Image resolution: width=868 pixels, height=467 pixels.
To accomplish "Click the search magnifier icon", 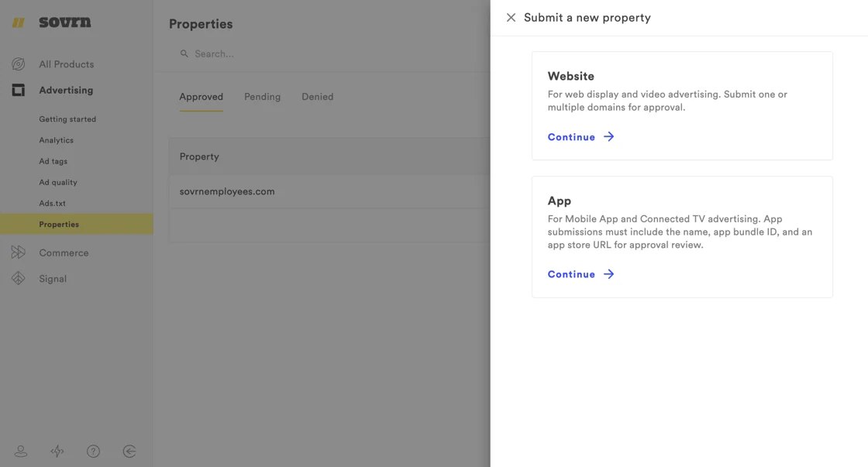I will (184, 53).
